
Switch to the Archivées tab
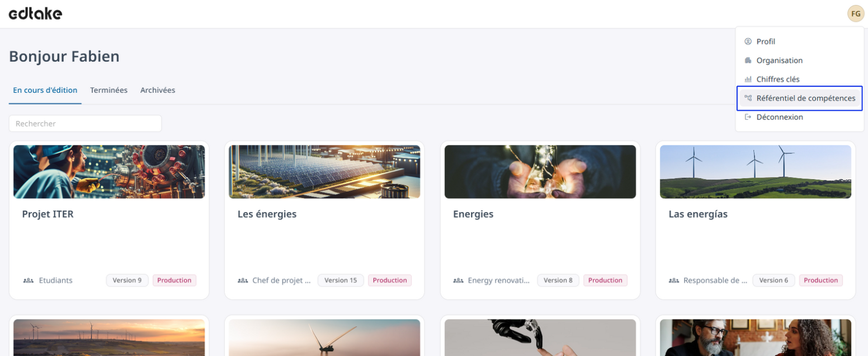(x=158, y=90)
